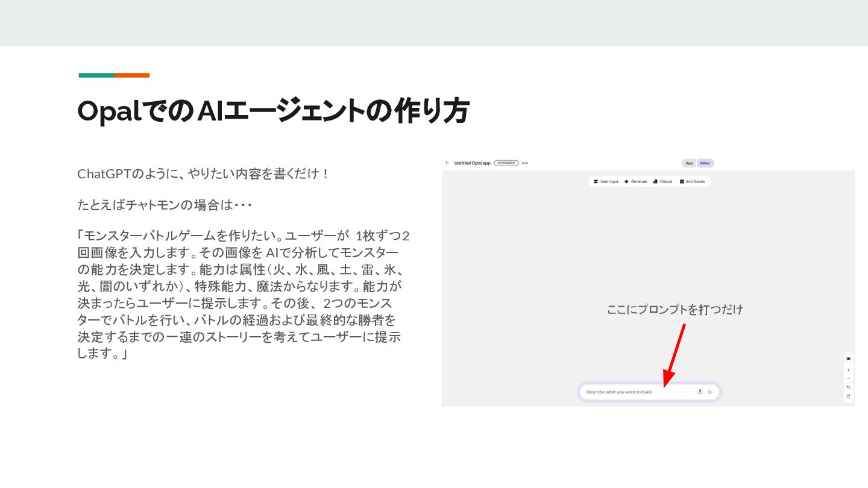Add a Generate step
Screen dimensions: 868x488
click(635, 181)
